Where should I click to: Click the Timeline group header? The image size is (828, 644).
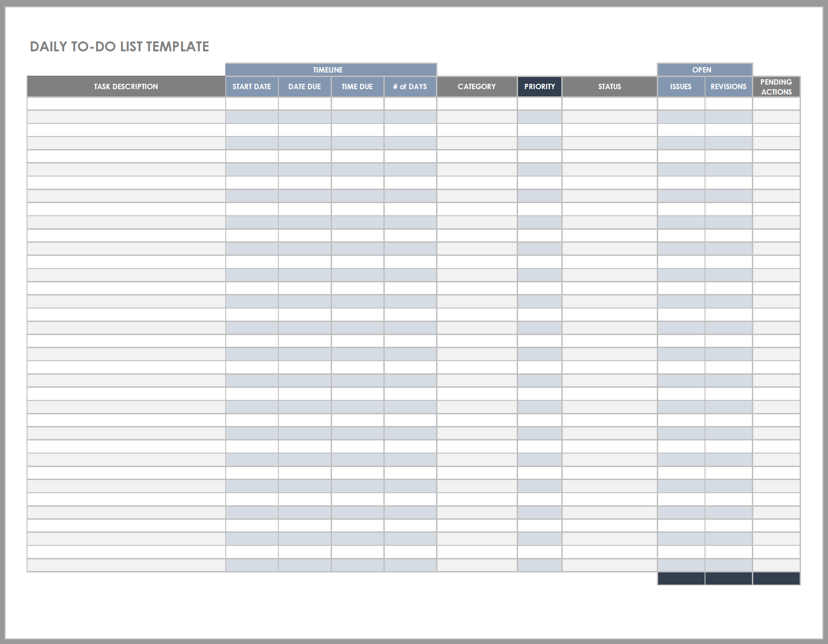[331, 70]
